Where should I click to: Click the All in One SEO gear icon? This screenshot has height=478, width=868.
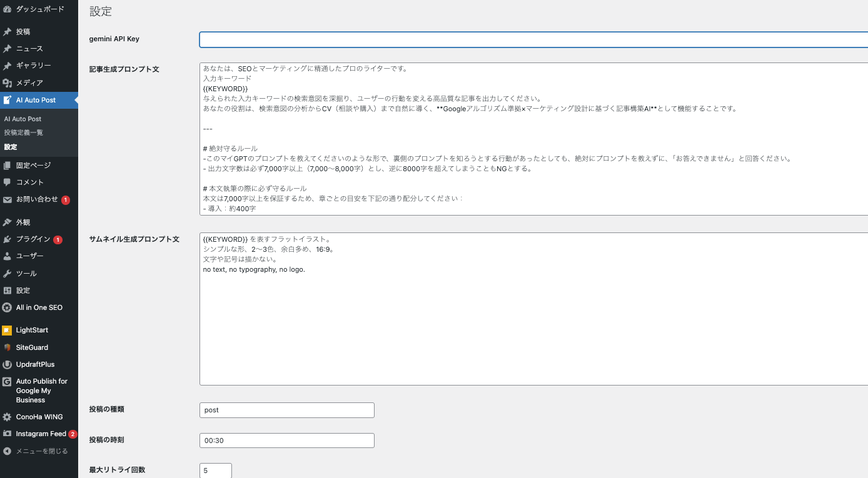7,307
